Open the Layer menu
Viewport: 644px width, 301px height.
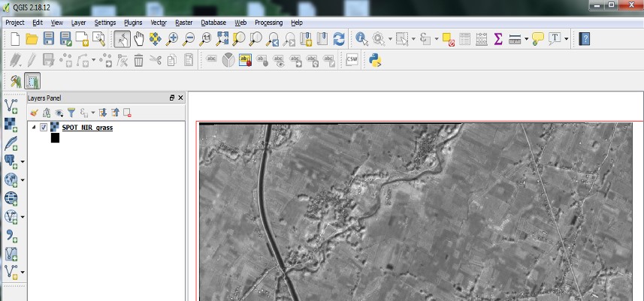(78, 23)
